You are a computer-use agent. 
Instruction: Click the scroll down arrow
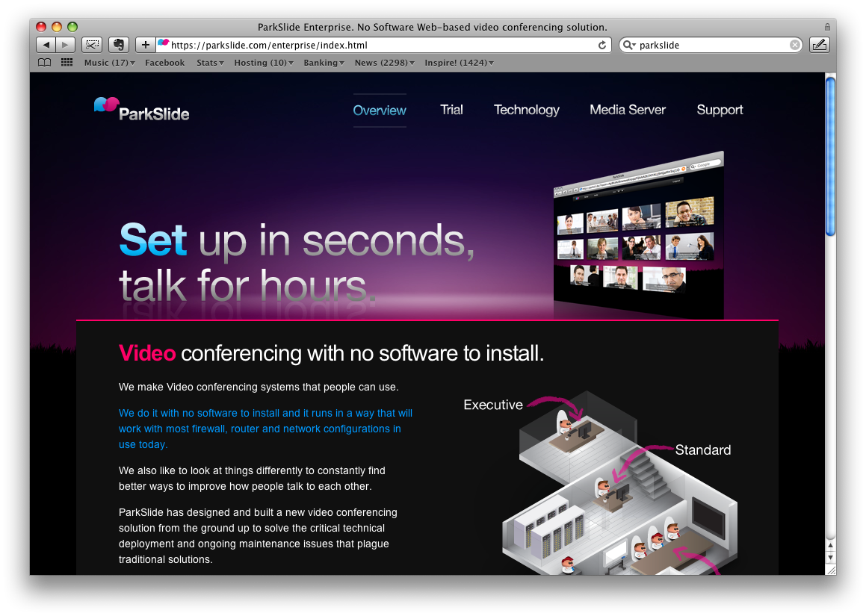pyautogui.click(x=830, y=558)
